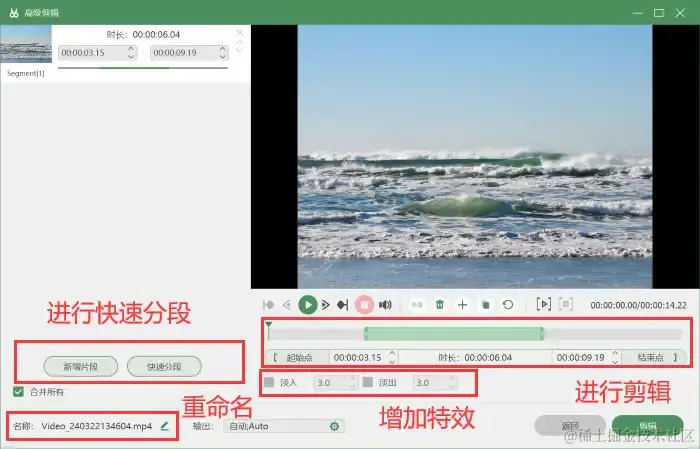Minimize the 高级剪辑 window

pos(638,13)
